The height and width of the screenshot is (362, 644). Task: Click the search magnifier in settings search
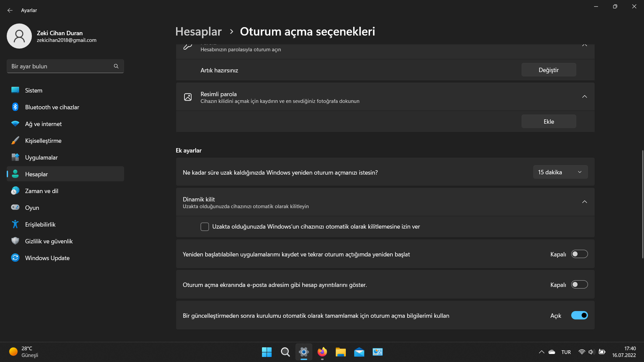pos(116,66)
